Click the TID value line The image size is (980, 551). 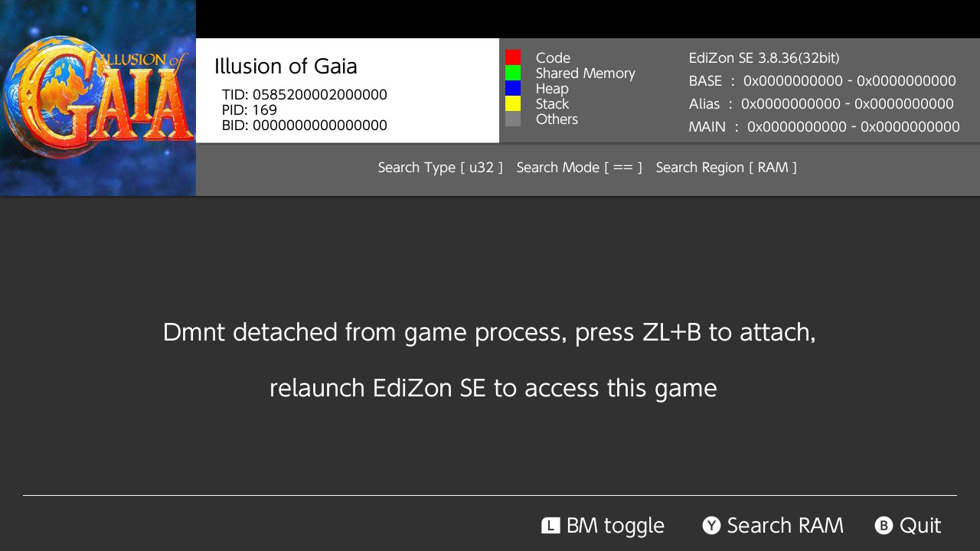[x=305, y=95]
